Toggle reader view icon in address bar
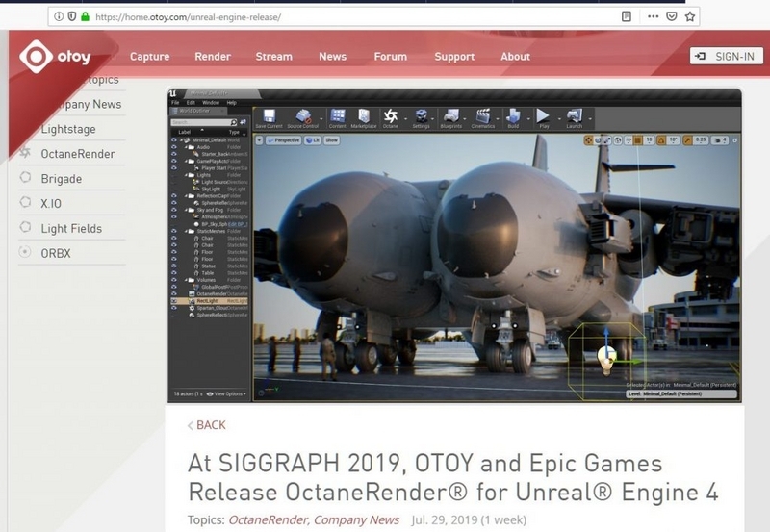The image size is (770, 532). [627, 16]
